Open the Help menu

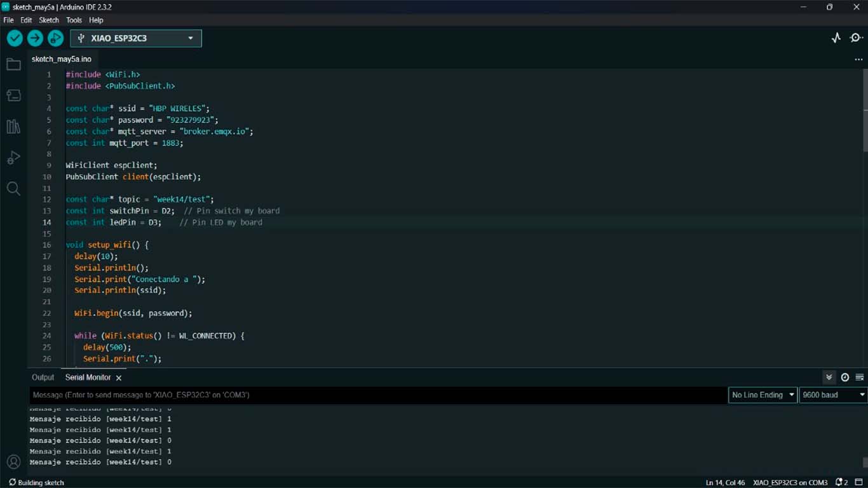tap(96, 20)
